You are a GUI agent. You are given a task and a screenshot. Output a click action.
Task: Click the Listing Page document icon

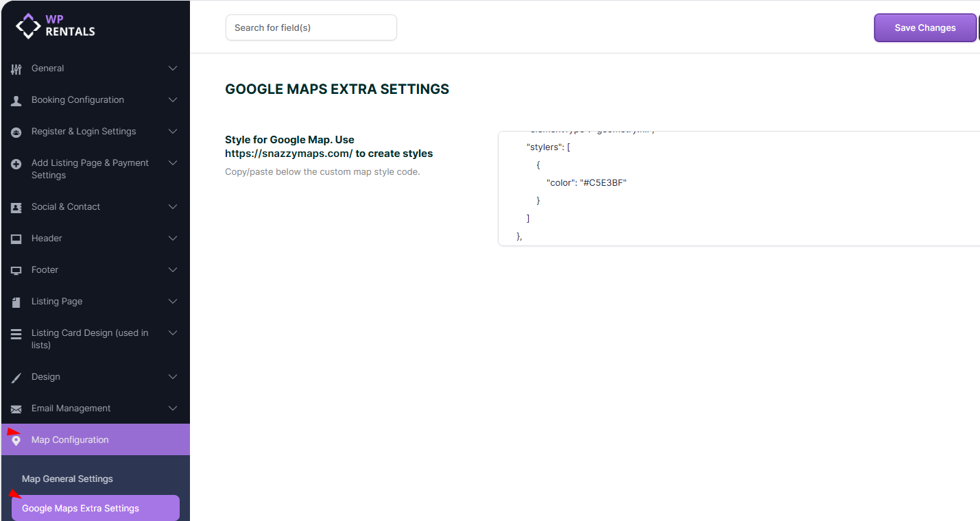16,302
